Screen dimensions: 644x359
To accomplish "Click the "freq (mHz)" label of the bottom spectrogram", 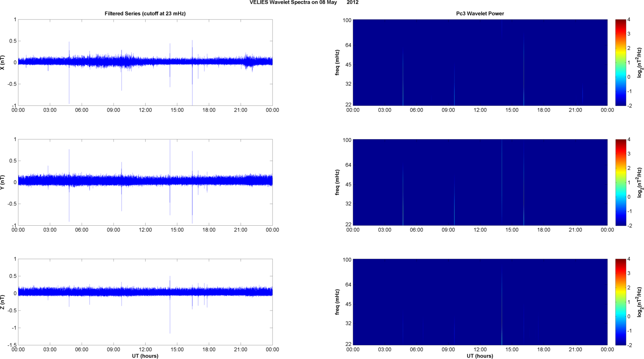I will [x=338, y=302].
